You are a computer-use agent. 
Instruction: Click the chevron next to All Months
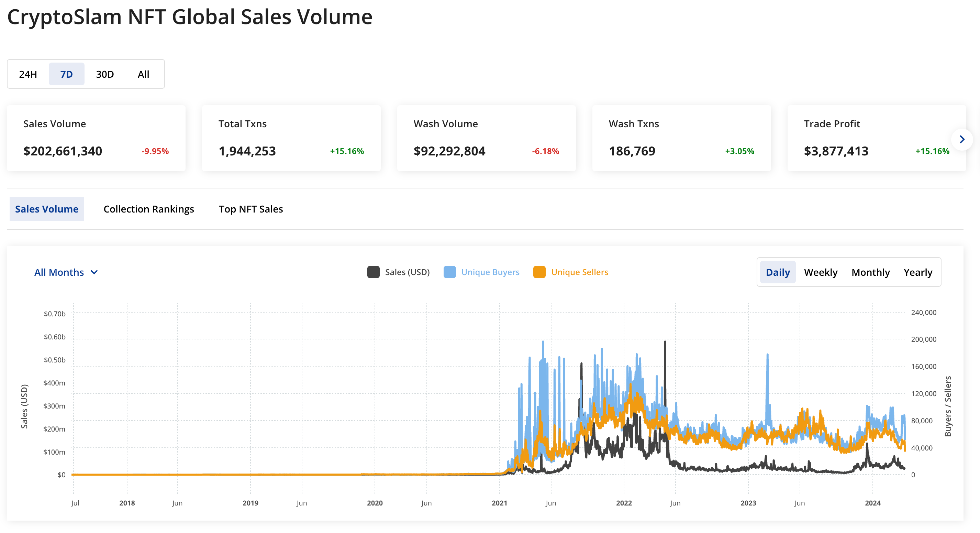click(x=94, y=272)
